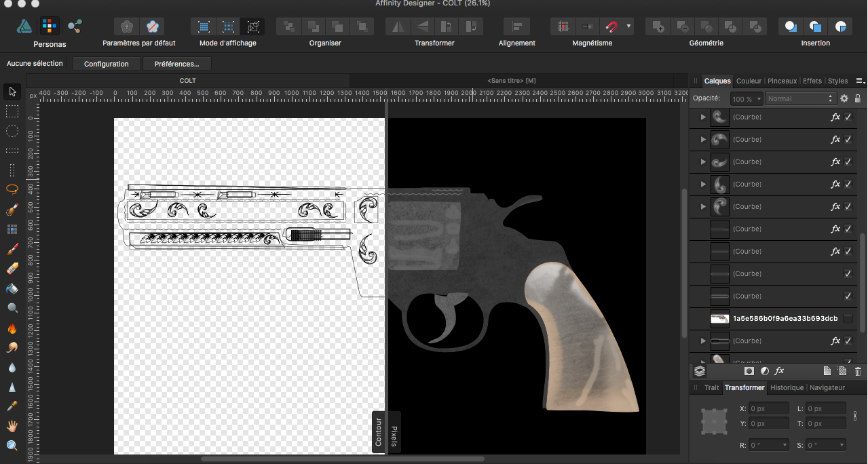Open the S shear dropdown in Transformer

(842, 446)
